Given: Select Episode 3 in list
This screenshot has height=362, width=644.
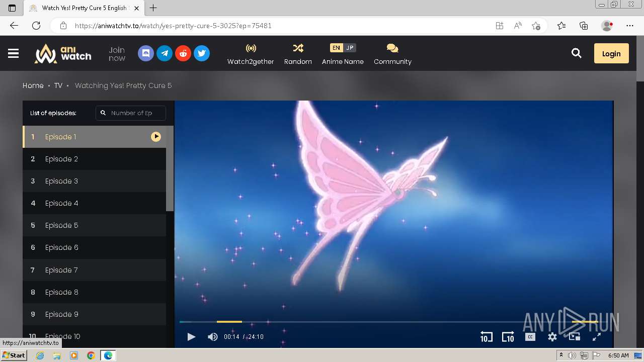Looking at the screenshot, I should (94, 181).
